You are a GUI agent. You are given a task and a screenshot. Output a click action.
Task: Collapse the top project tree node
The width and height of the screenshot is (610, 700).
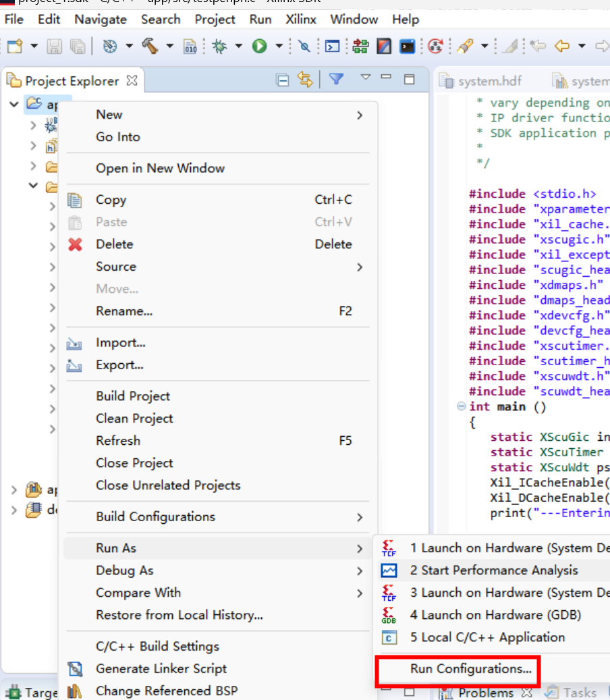(14, 105)
